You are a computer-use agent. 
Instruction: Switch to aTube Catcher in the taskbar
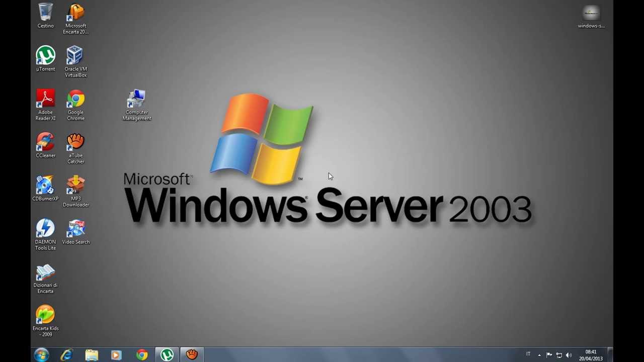click(x=192, y=355)
